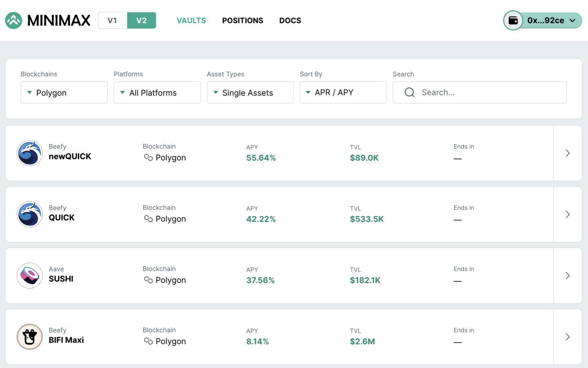Switch to the V1 version toggle
Screen dimensions: 588x368
pos(112,20)
